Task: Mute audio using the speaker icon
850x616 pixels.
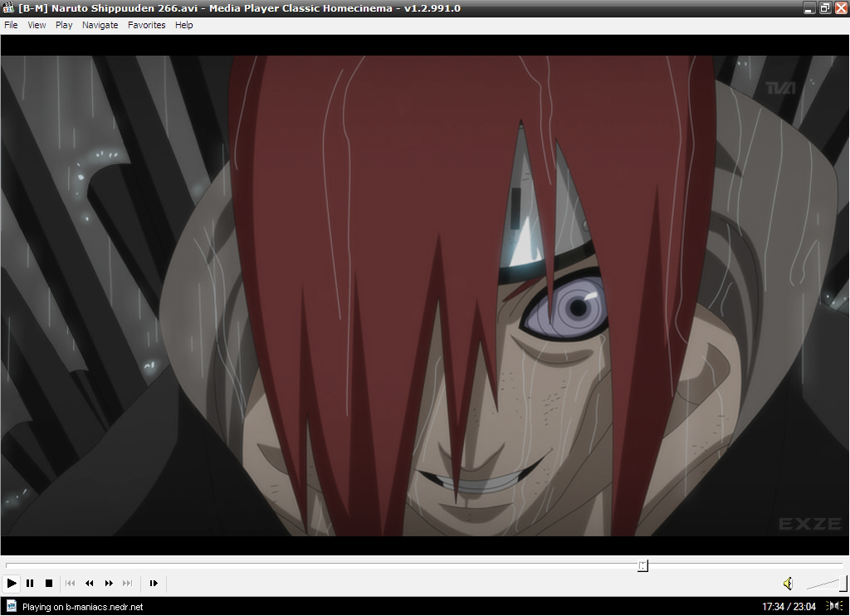Action: pyautogui.click(x=788, y=584)
